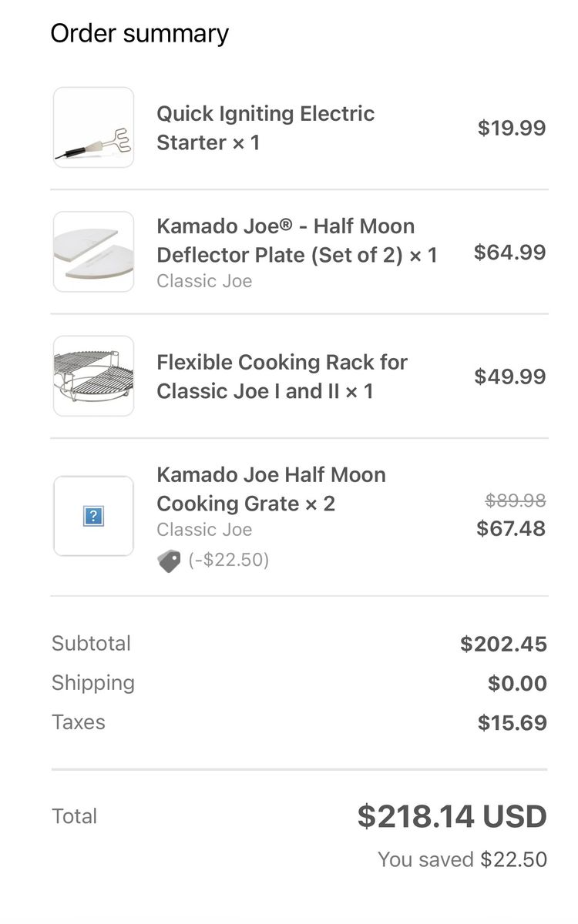Click the (-$22.50) discount amount text
This screenshot has height=924, width=578.
tap(229, 560)
